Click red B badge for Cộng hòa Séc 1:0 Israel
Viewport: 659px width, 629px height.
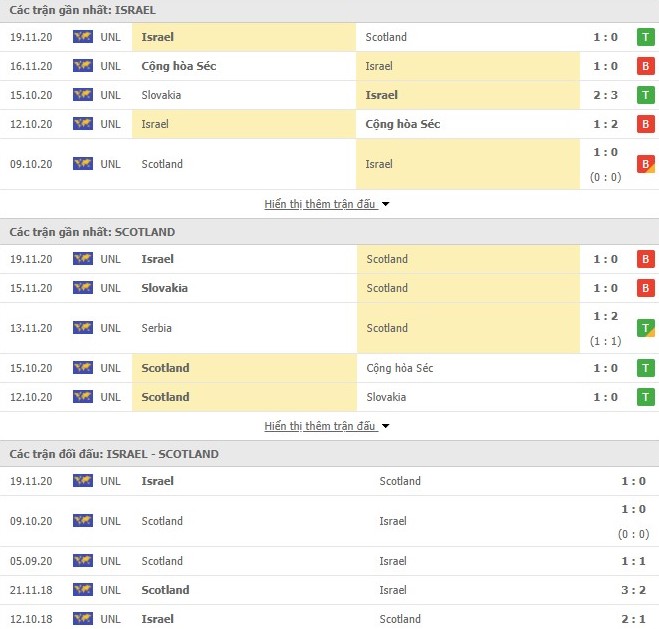click(x=646, y=66)
